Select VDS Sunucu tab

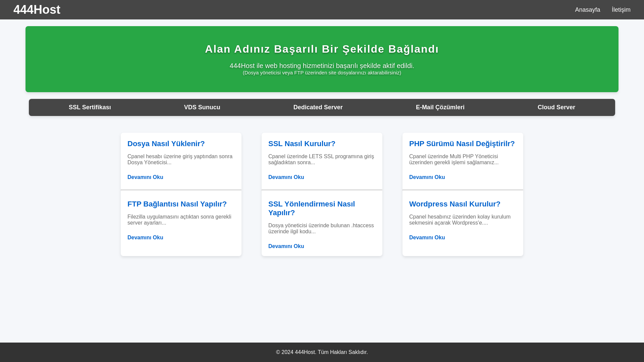pos(202,107)
